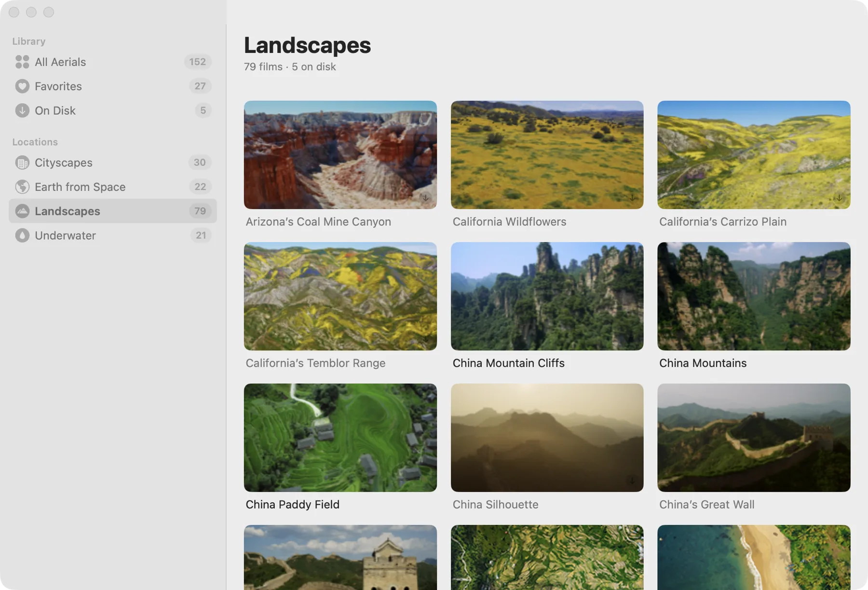Click the 'California Wildflowers' caption

[509, 222]
